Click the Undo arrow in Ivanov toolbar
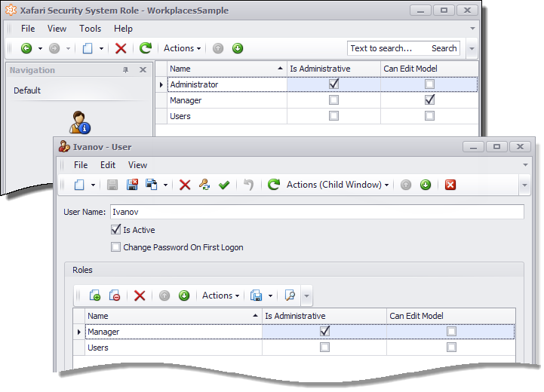Screen dimensions: 544x392 point(248,185)
